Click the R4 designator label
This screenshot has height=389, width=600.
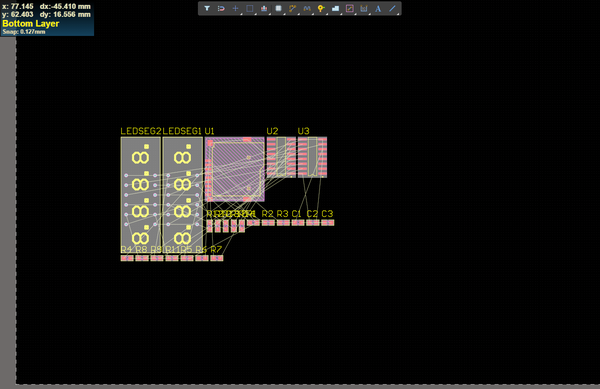click(126, 249)
